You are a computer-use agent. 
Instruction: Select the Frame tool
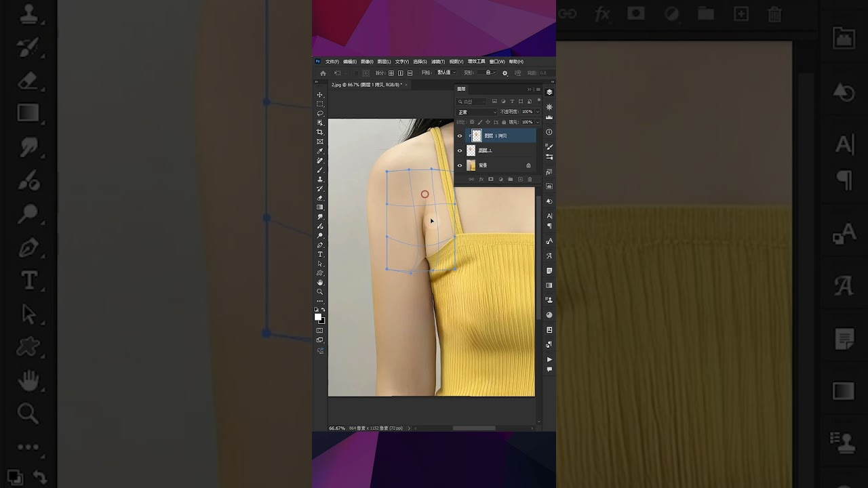319,142
